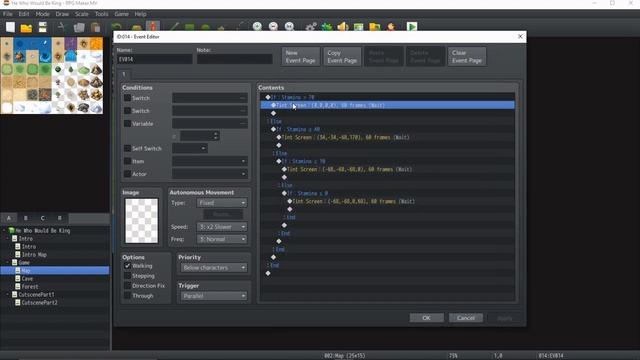
Task: Open the Event Searcher toolbar icon
Action: click(359, 27)
